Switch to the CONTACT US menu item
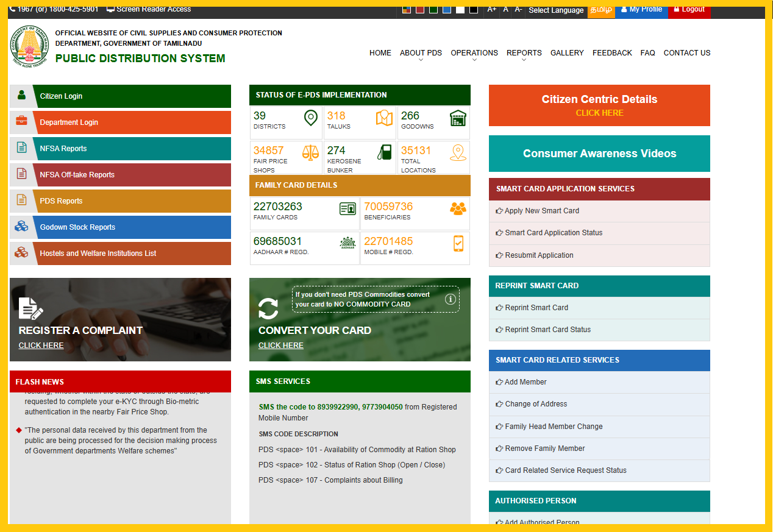This screenshot has width=773, height=532. [686, 53]
